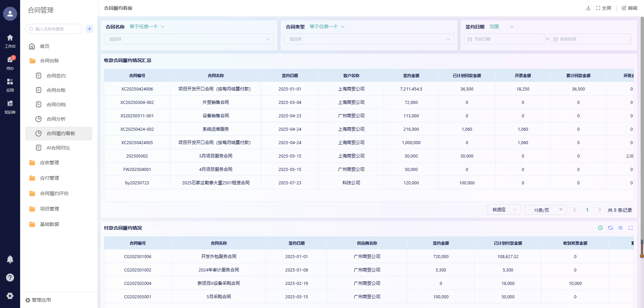Open the 待办 icon with badge
The image size is (644, 308).
pyautogui.click(x=10, y=62)
